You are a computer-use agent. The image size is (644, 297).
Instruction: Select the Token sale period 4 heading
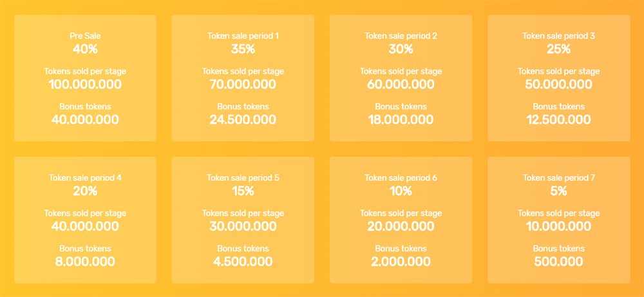(x=85, y=178)
